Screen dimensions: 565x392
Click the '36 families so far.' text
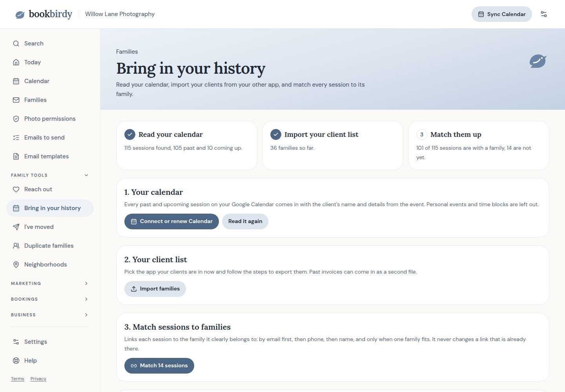coord(292,148)
